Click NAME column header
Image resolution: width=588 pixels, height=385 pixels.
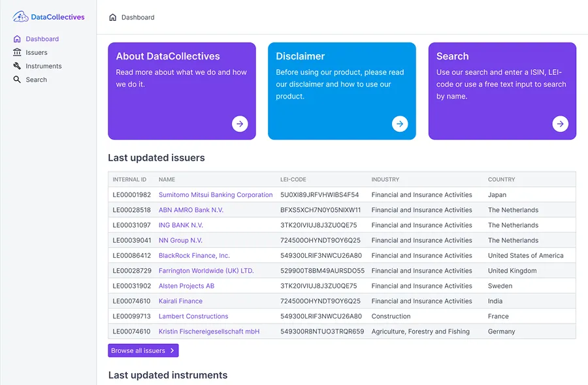coord(167,179)
